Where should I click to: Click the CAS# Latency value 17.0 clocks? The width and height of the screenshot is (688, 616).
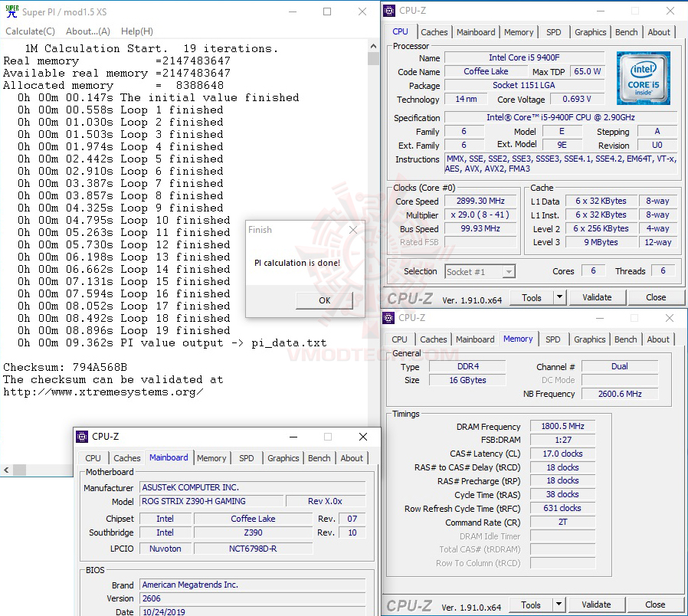coord(562,454)
